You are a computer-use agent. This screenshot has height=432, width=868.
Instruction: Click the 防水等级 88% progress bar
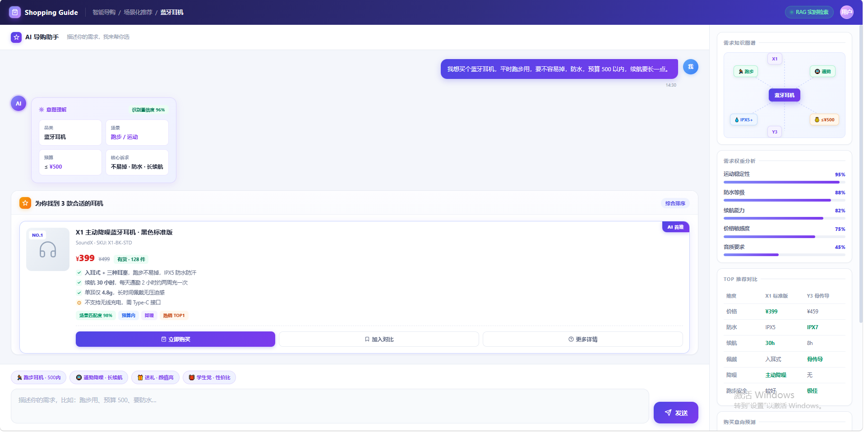784,200
